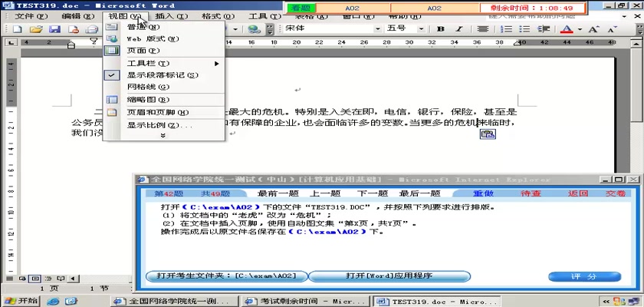Click 重做 redo in the exam window

pyautogui.click(x=484, y=193)
